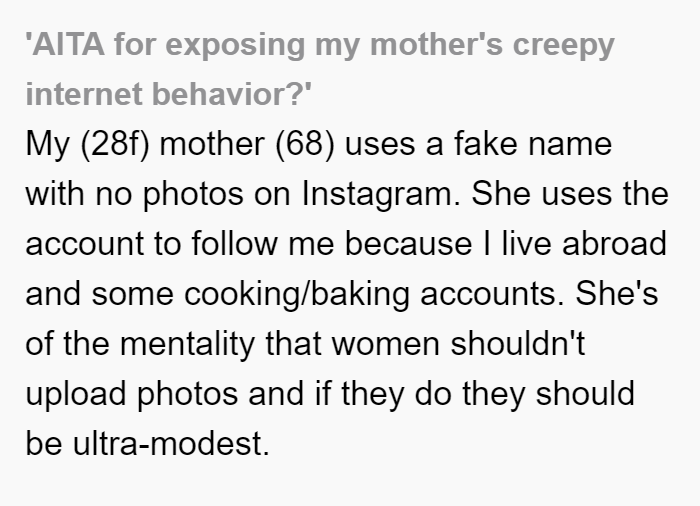The image size is (700, 506).
Task: Click the word 'ultra-modest.'
Action: [x=171, y=443]
